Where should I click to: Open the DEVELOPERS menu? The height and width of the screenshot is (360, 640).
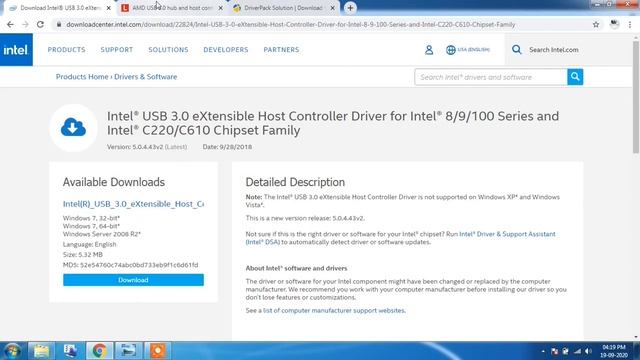(226, 50)
